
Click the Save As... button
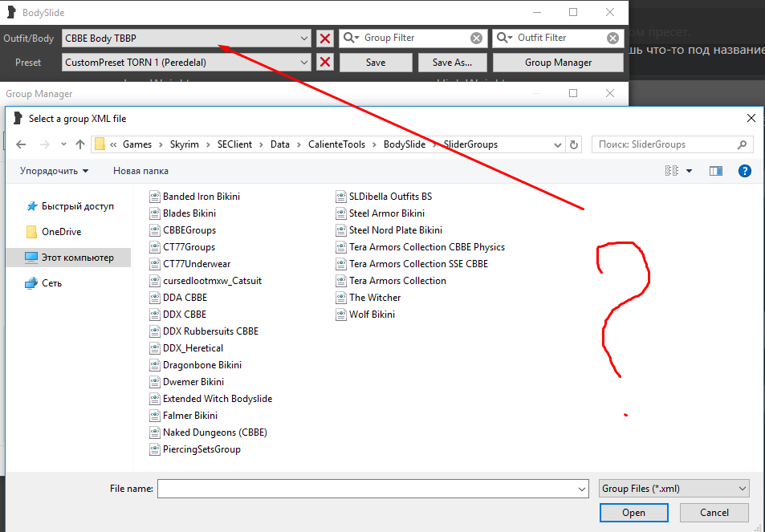point(452,63)
